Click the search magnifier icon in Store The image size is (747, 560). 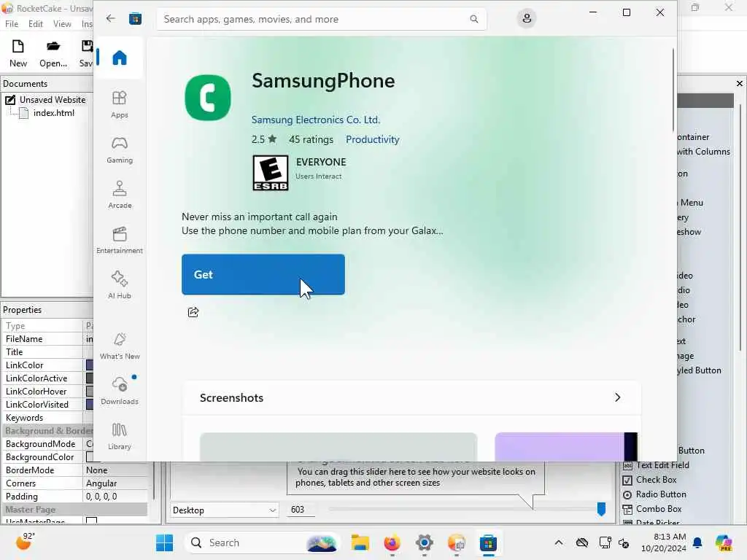(473, 19)
